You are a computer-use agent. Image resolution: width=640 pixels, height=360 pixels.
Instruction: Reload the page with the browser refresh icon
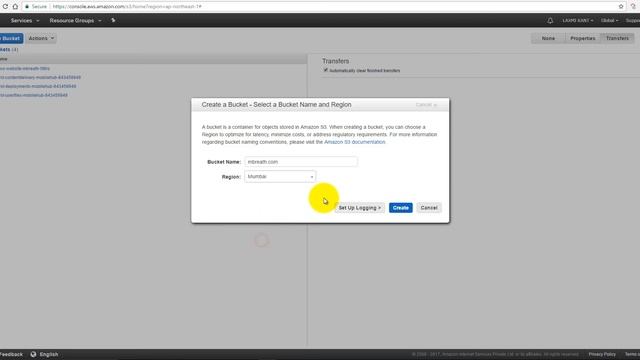5,7
